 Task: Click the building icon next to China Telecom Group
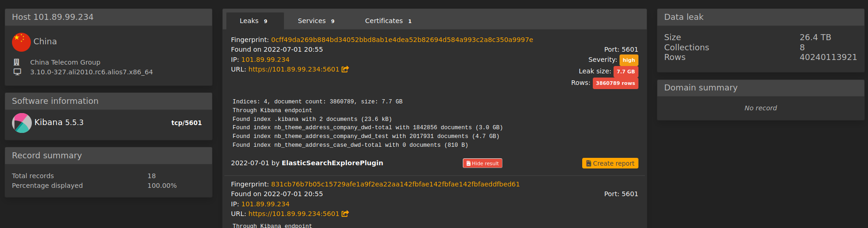coord(17,62)
